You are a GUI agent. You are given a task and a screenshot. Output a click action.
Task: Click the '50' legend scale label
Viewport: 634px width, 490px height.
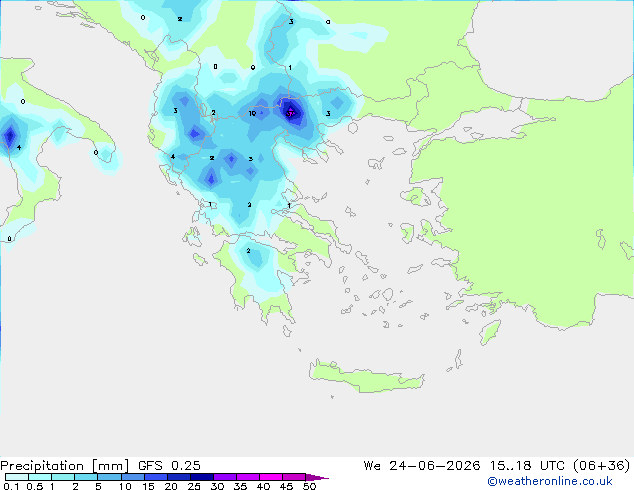point(309,486)
